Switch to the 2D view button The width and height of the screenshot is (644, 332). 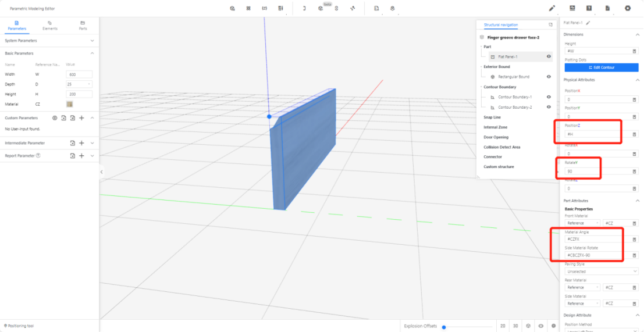click(503, 326)
